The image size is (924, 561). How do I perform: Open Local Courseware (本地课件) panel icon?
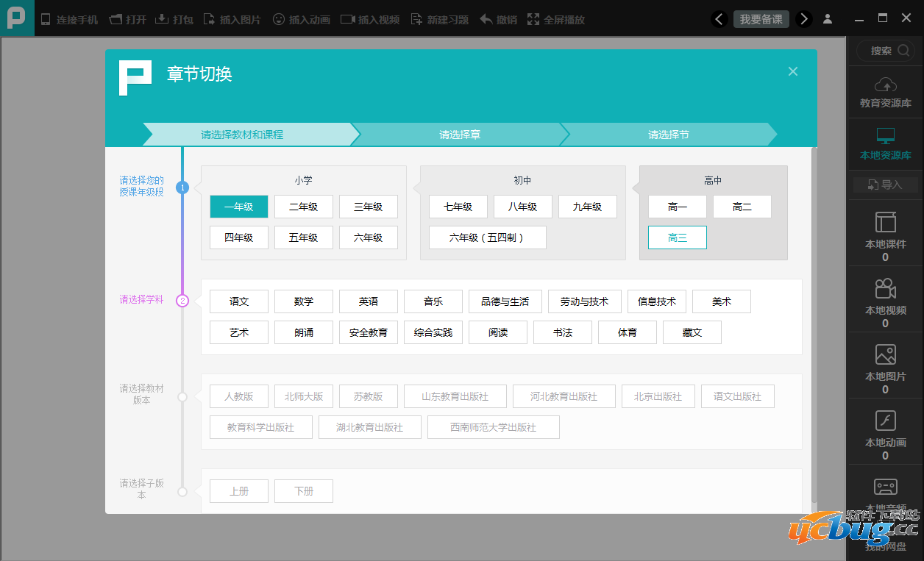[885, 223]
